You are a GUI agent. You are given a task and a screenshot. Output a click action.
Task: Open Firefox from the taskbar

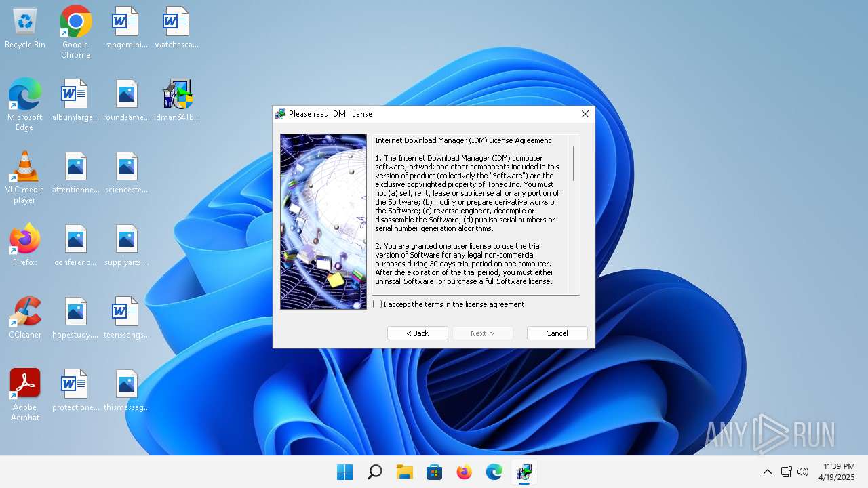[464, 472]
